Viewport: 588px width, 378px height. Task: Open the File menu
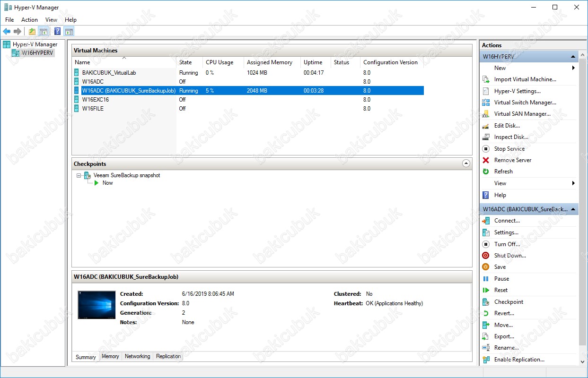tap(9, 20)
